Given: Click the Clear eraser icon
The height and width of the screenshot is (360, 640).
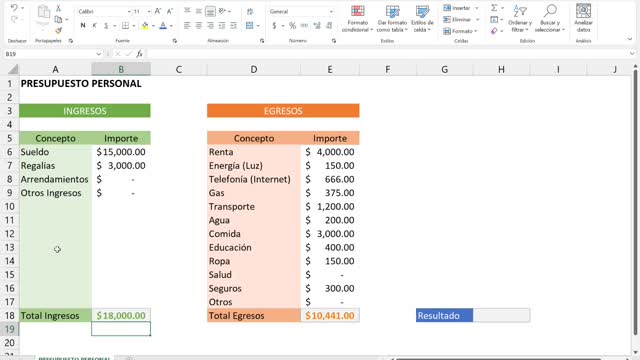Looking at the screenshot, I should [494, 31].
